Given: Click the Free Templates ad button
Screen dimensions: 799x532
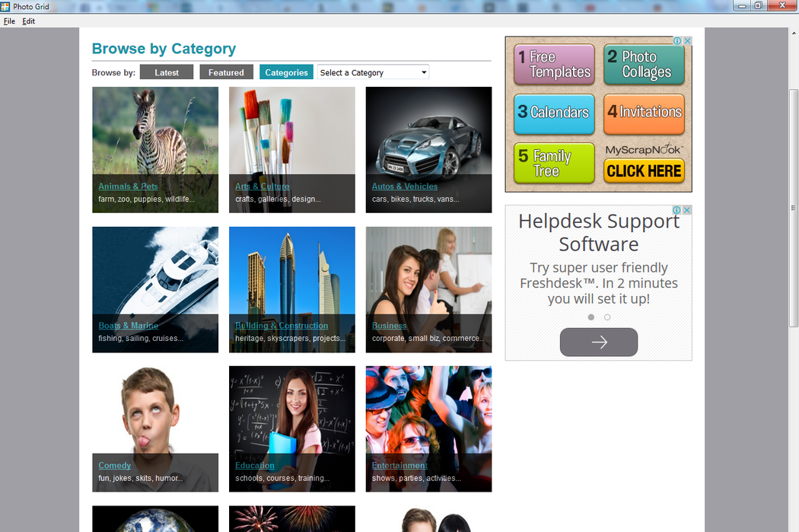Looking at the screenshot, I should tap(554, 65).
